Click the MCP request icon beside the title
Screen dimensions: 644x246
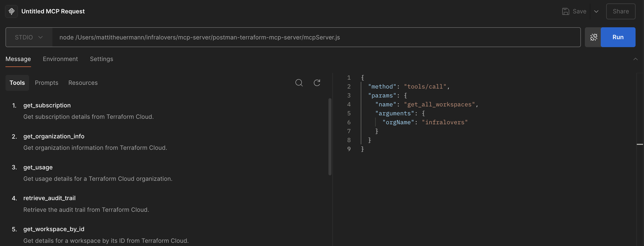tap(11, 11)
